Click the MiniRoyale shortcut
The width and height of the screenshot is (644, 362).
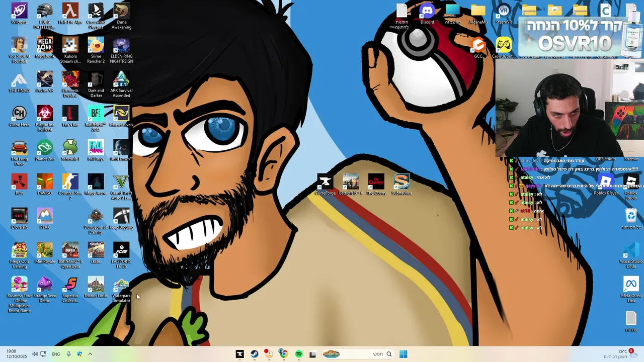tap(45, 253)
